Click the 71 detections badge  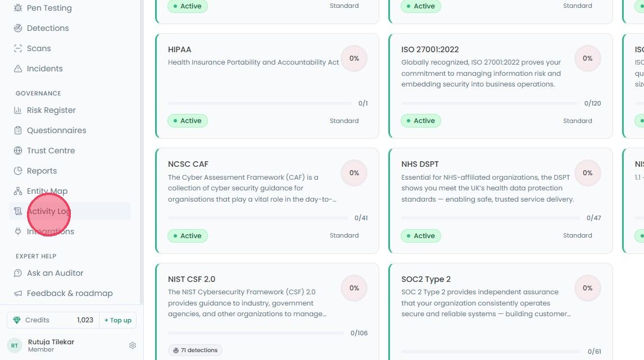pos(195,350)
